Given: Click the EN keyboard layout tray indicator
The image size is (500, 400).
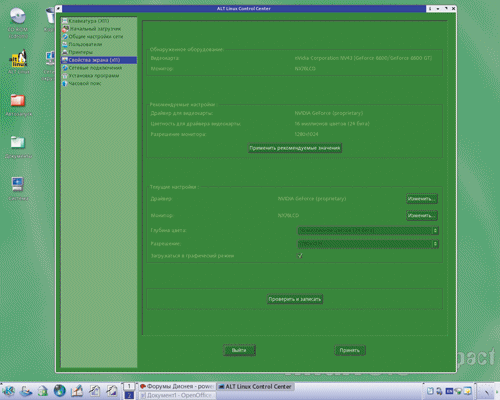Looking at the screenshot, I should click(449, 391).
